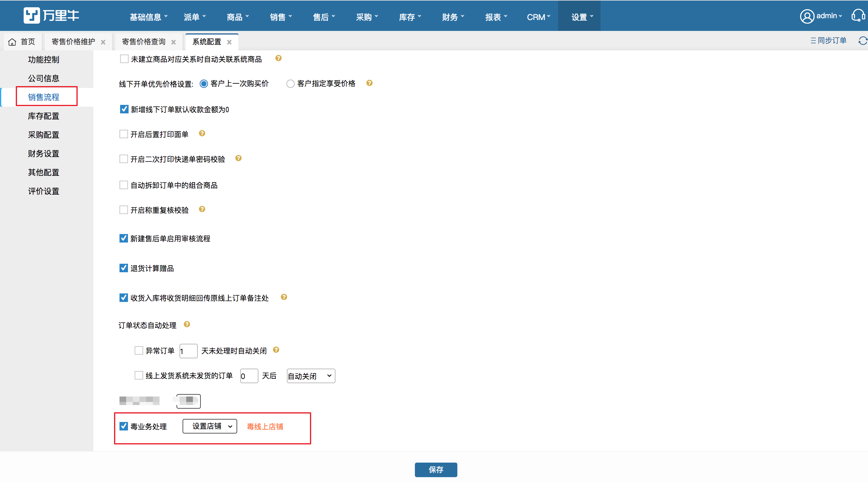868x482 pixels.
Task: Open 基础信息 menu
Action: point(145,16)
